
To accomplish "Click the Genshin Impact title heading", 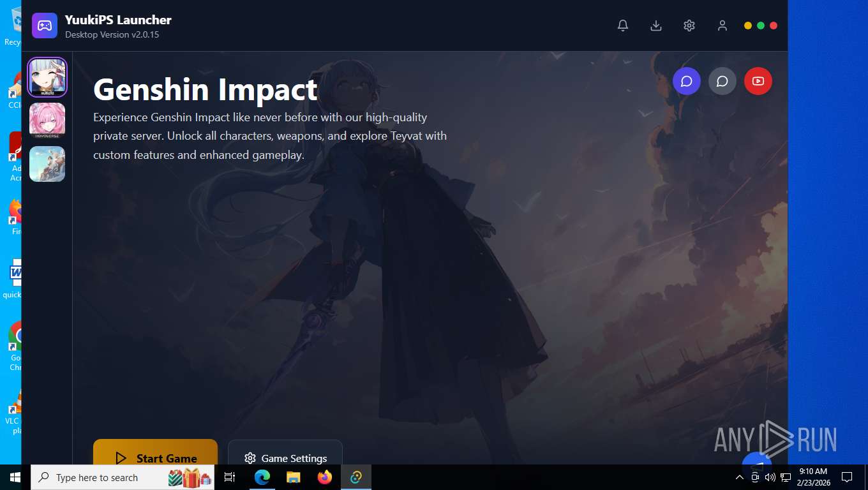I will pyautogui.click(x=206, y=89).
